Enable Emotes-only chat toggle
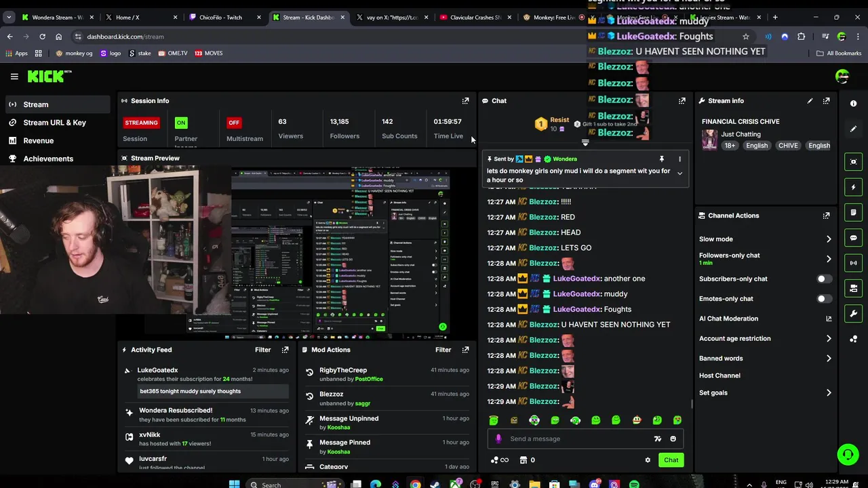This screenshot has height=488, width=868. 823,299
